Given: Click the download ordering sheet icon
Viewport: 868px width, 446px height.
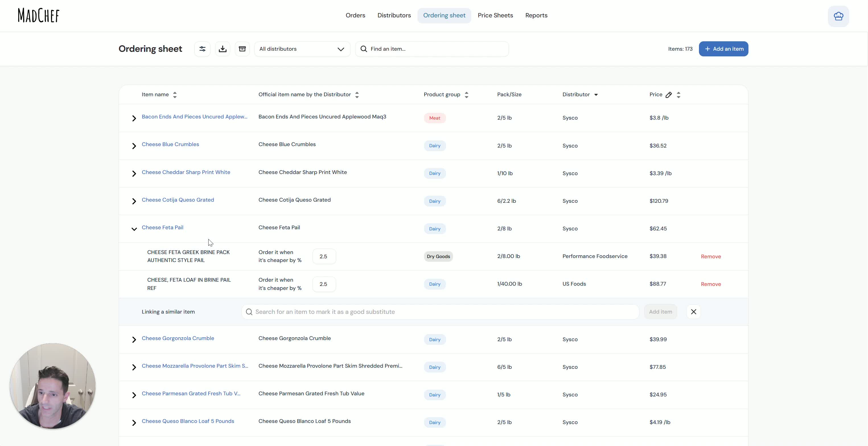Looking at the screenshot, I should coord(222,49).
